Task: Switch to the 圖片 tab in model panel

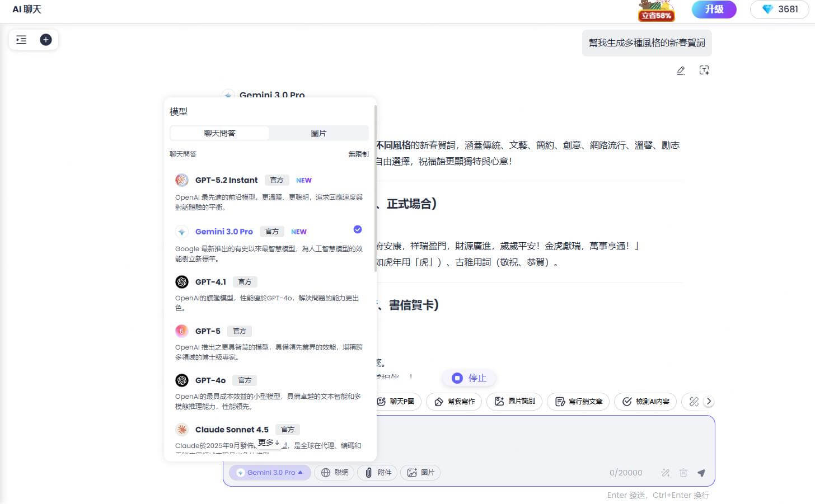Action: pyautogui.click(x=318, y=133)
